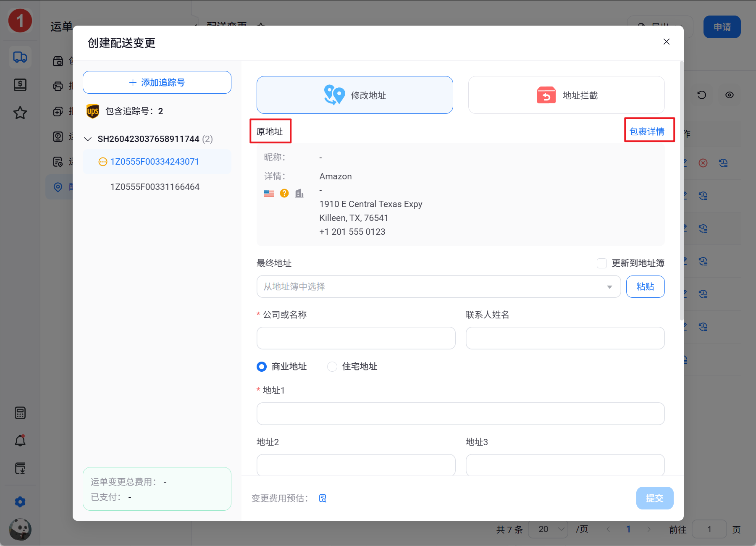The height and width of the screenshot is (546, 756).
Task: Click the phone number +1 201 555 0123
Action: [352, 232]
